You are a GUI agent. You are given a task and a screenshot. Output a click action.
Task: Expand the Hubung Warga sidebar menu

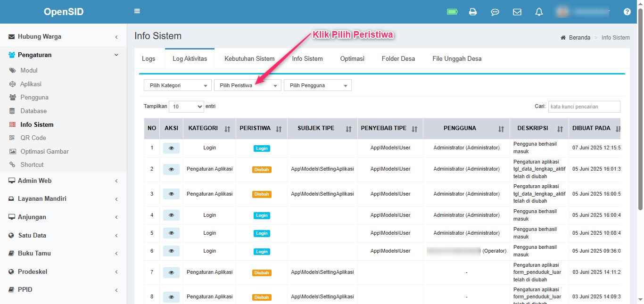coord(63,37)
